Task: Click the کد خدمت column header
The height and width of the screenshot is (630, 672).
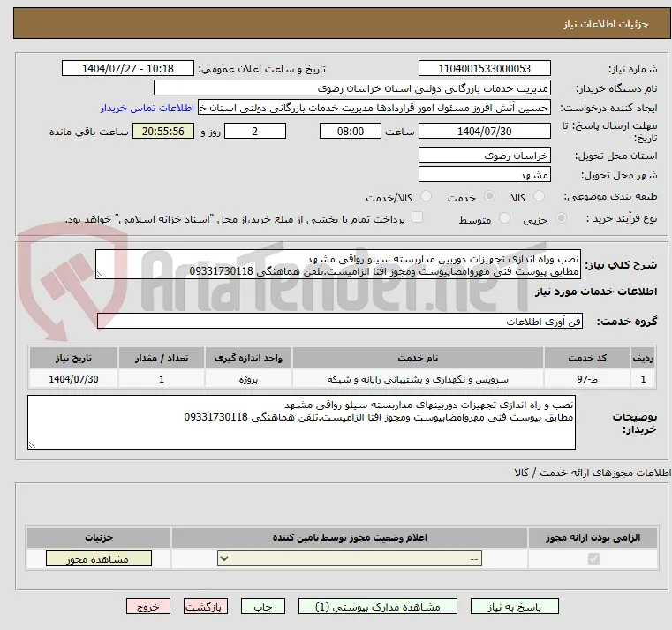Action: (x=587, y=358)
